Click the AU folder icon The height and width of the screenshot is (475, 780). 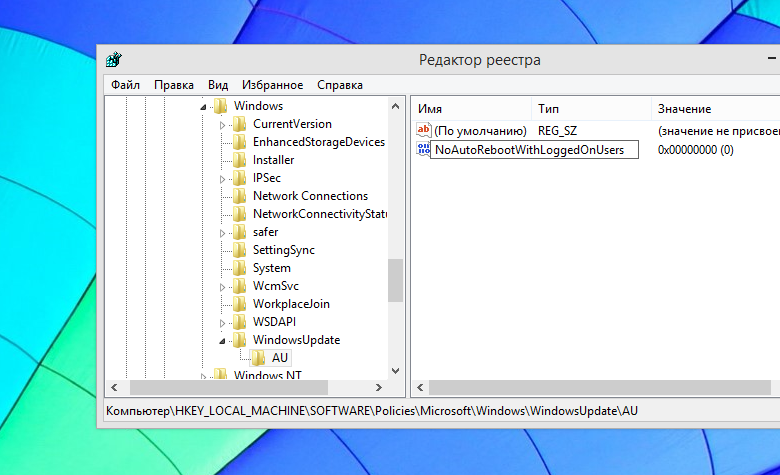[x=258, y=358]
